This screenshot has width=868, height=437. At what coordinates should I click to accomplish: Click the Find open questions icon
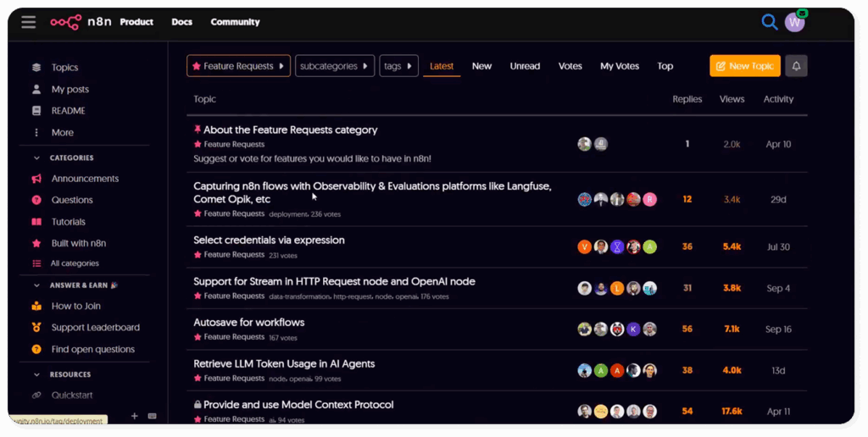coord(36,349)
